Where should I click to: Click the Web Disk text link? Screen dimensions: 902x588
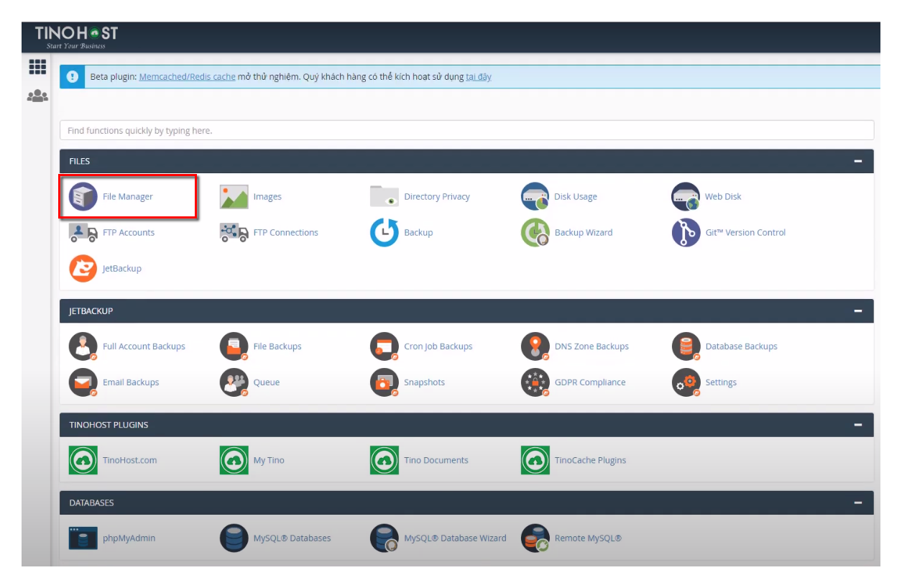coord(723,196)
